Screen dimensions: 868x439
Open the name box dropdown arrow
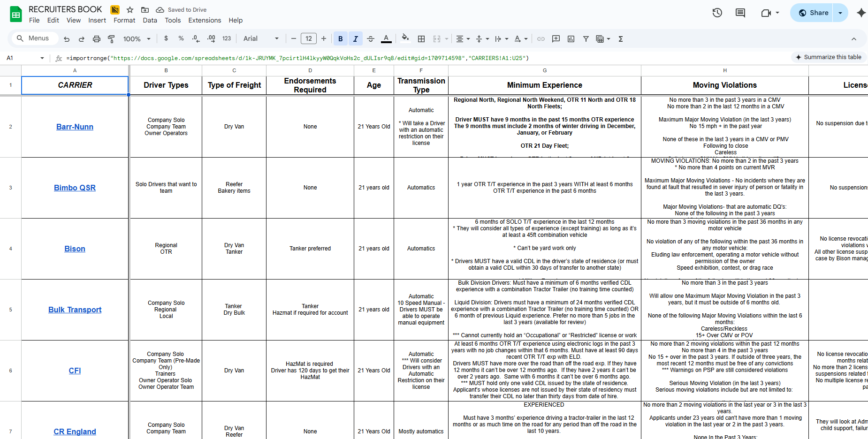(42, 58)
